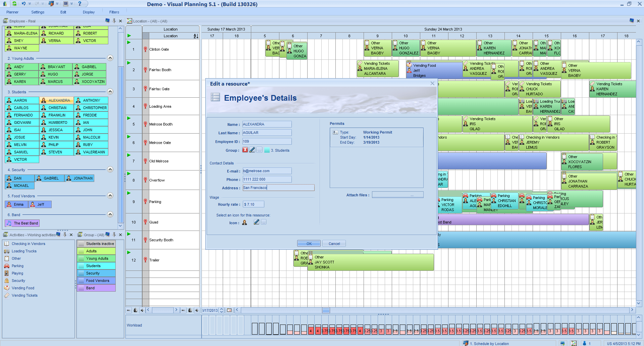
Task: Select the edit pencil icon beside Group
Action: [x=252, y=150]
